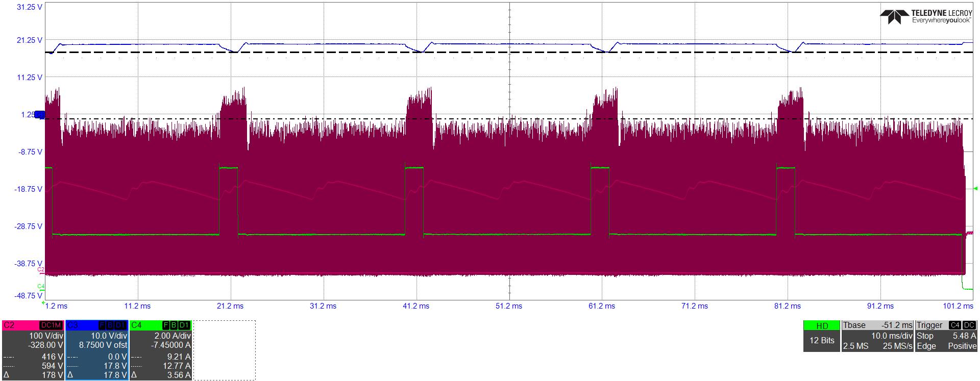Click the DC1M coupling badge on C2
980x381 pixels.
51,325
